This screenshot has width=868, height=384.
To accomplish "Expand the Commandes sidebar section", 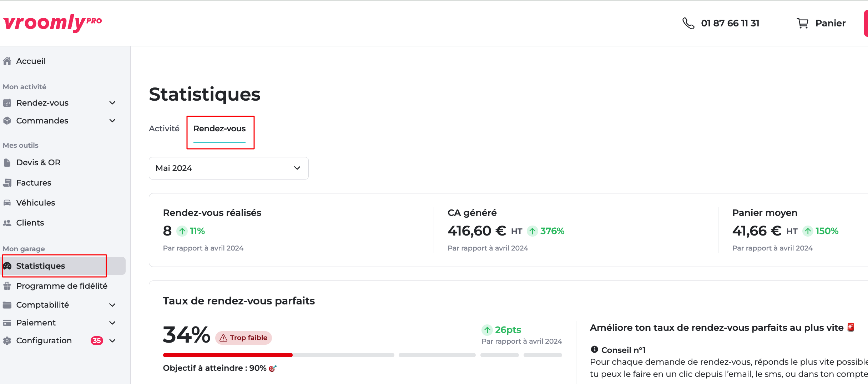I will [x=112, y=121].
